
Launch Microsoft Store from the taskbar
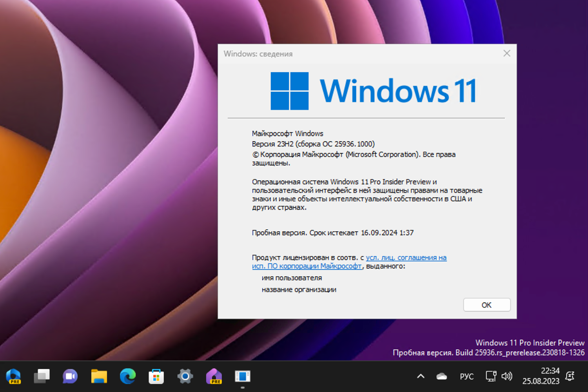tap(156, 376)
